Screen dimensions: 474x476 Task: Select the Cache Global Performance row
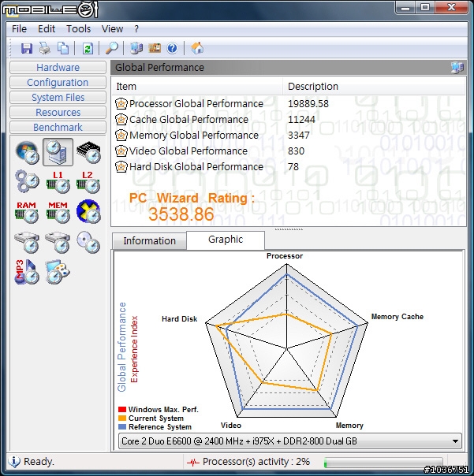point(289,120)
